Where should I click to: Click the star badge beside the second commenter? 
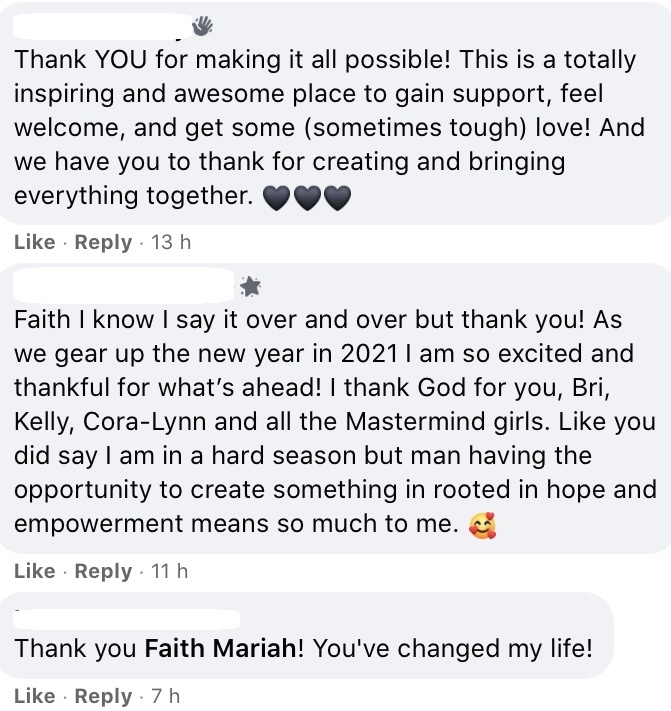(x=250, y=287)
